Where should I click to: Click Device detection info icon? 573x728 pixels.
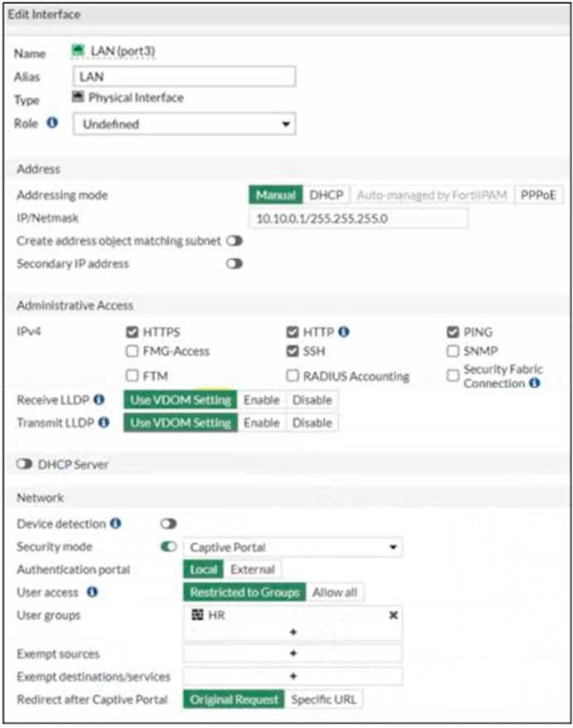tap(116, 524)
